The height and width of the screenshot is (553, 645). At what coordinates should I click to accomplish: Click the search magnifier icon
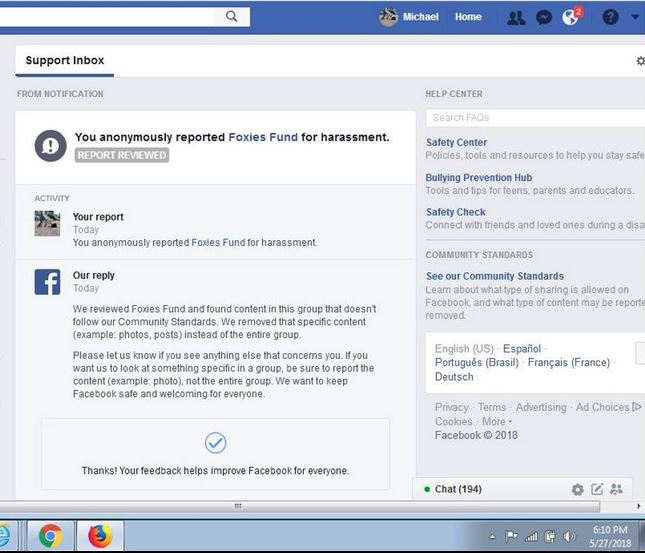tap(232, 16)
